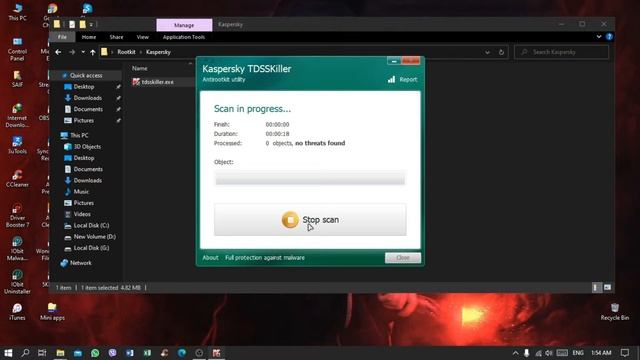640x360 pixels.
Task: Open the Windows Start menu
Action: point(8,353)
